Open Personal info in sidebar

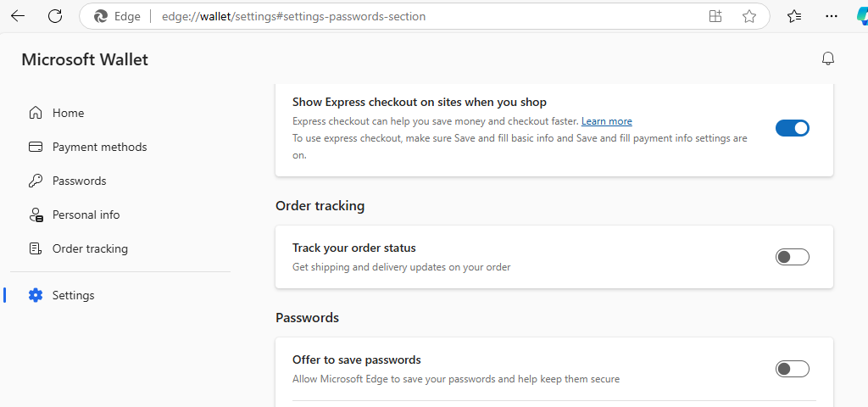86,215
